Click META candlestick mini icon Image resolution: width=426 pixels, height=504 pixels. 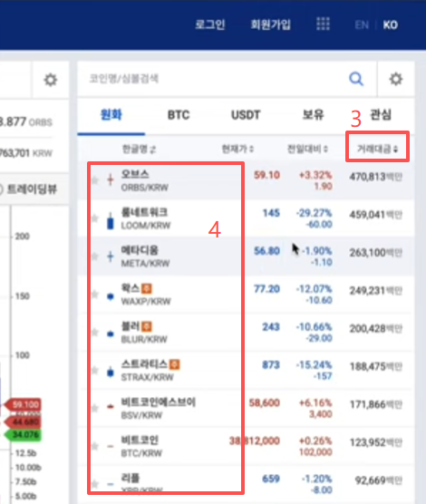111,257
